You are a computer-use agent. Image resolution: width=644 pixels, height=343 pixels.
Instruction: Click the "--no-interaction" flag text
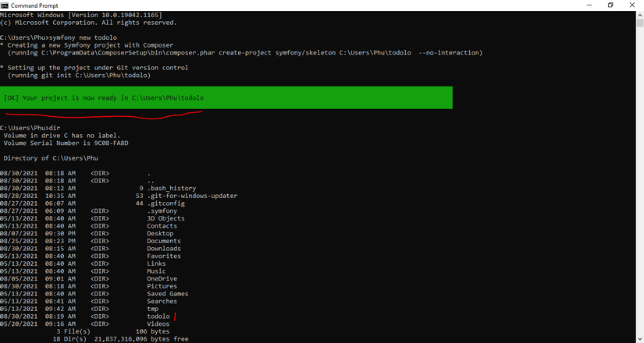coord(449,52)
